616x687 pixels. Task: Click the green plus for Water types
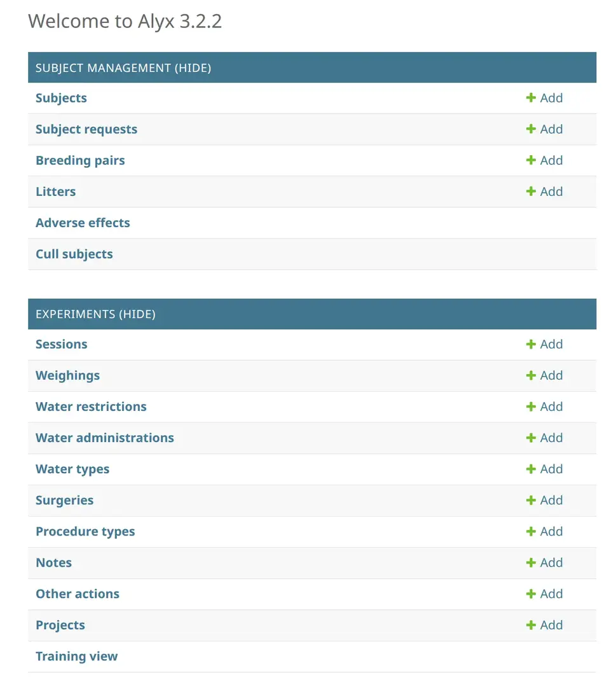point(530,469)
